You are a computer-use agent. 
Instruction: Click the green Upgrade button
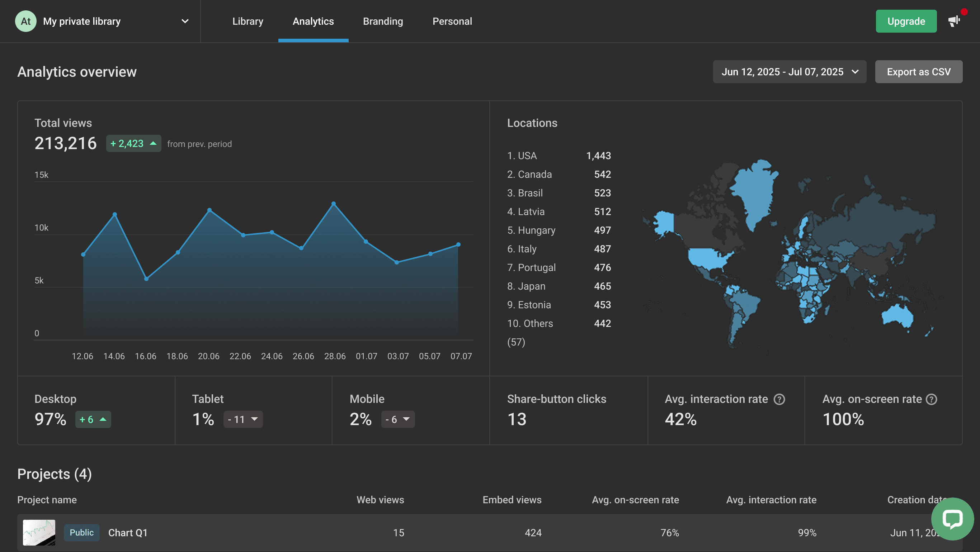[906, 21]
